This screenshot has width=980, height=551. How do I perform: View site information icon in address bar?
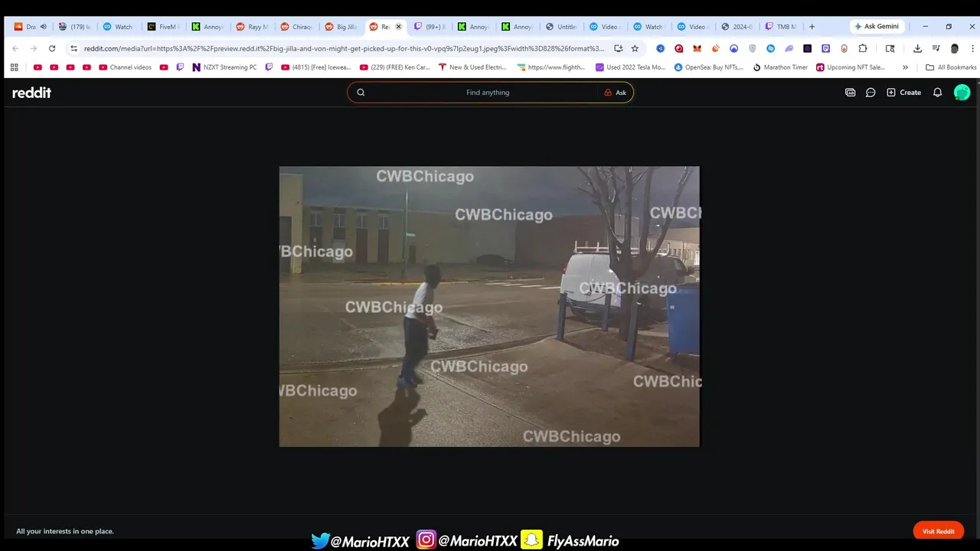coord(73,48)
